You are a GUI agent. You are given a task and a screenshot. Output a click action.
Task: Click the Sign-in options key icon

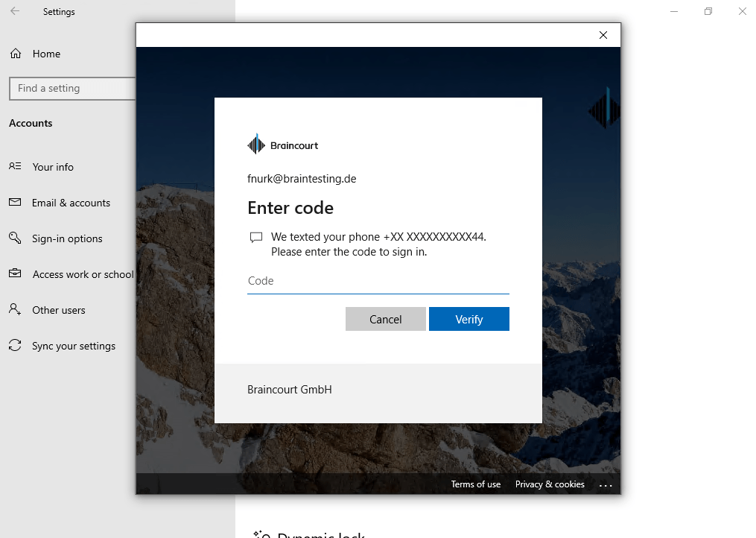pyautogui.click(x=15, y=238)
